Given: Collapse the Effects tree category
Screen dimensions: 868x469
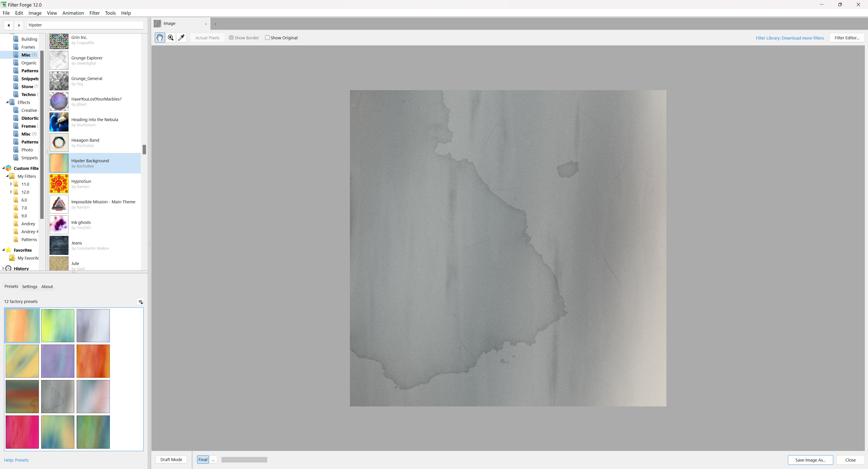Looking at the screenshot, I should click(7, 102).
